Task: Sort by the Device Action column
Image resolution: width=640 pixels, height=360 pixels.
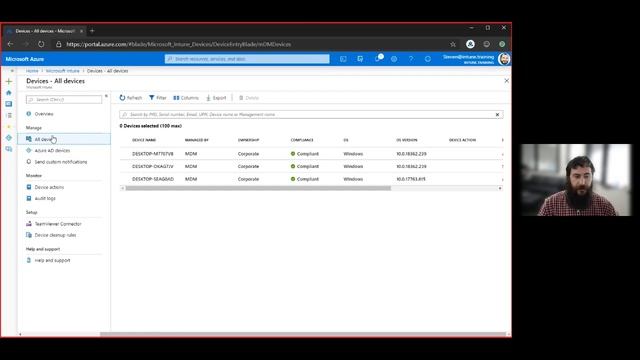Action: click(462, 140)
